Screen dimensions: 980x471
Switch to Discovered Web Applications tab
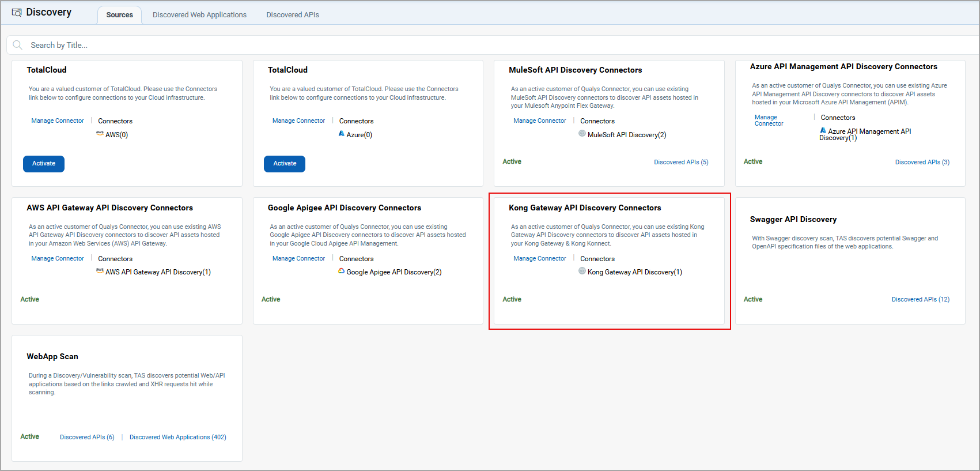click(199, 15)
